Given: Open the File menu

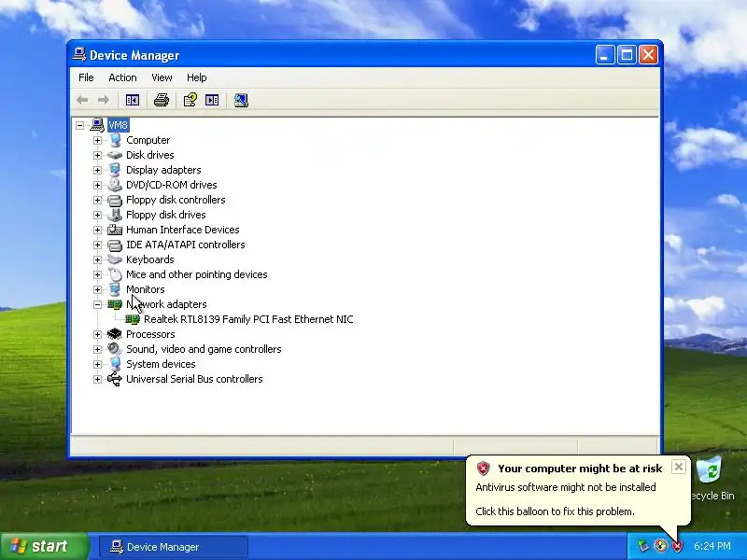Looking at the screenshot, I should tap(86, 77).
